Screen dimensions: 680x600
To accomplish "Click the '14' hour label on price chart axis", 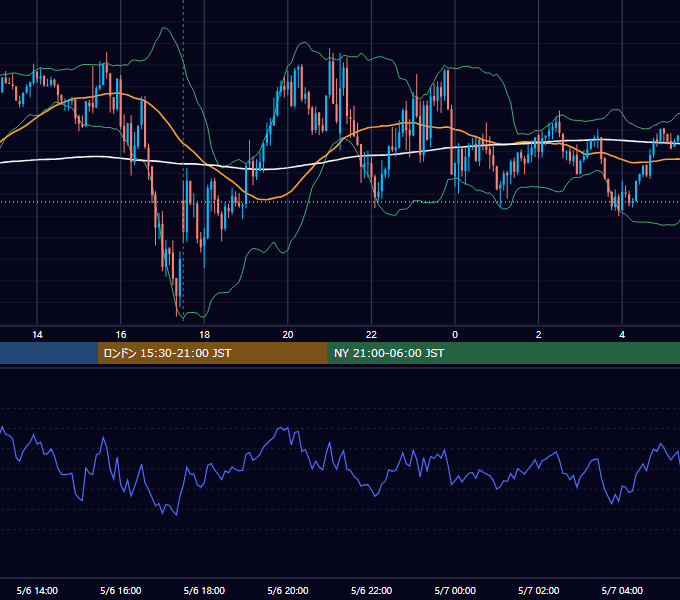I will 37,335.
